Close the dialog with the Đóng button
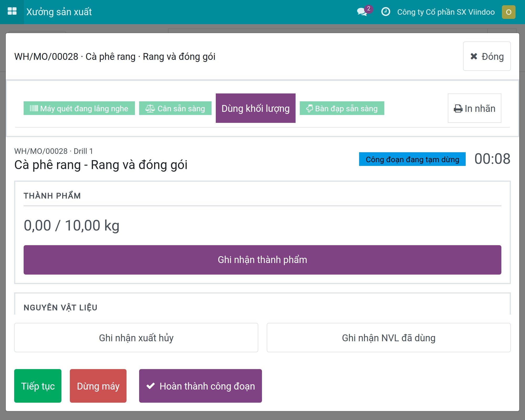Screen dimensions: 525x420 487,56
